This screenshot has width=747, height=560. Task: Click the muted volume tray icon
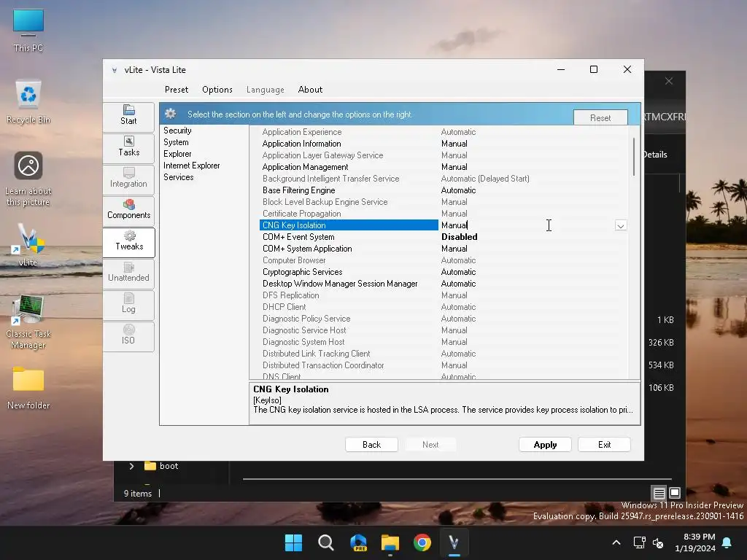tap(658, 542)
